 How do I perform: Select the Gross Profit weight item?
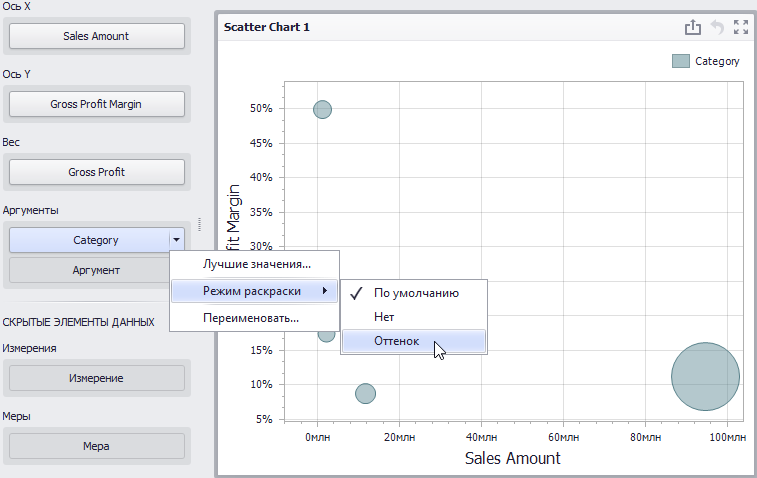click(97, 172)
